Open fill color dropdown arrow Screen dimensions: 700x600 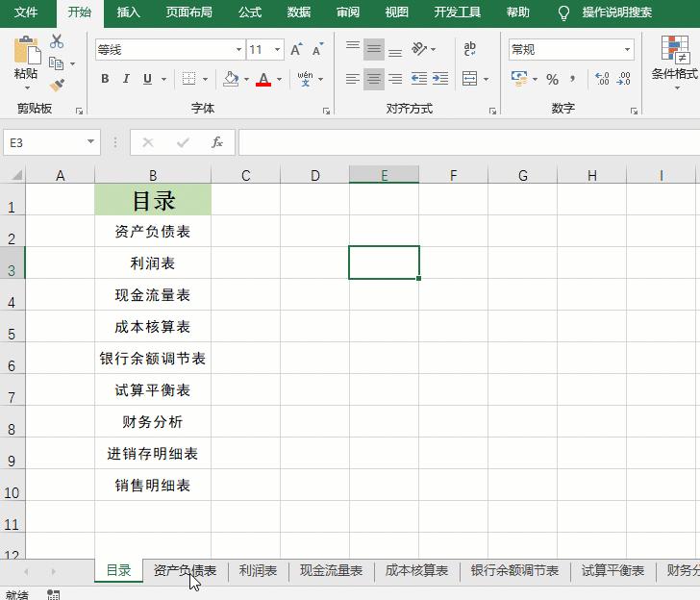246,80
